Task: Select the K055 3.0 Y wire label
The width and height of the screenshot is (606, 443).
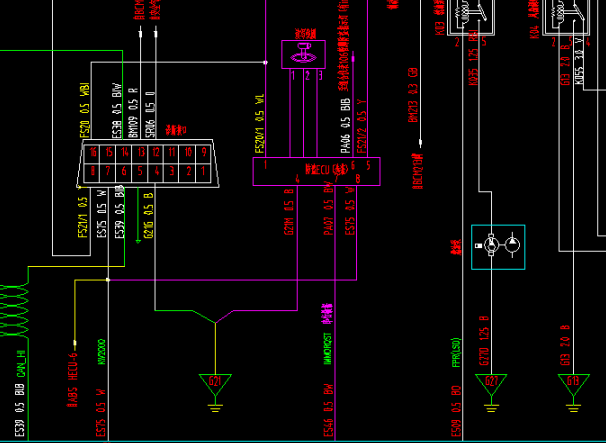Action: pyautogui.click(x=579, y=61)
